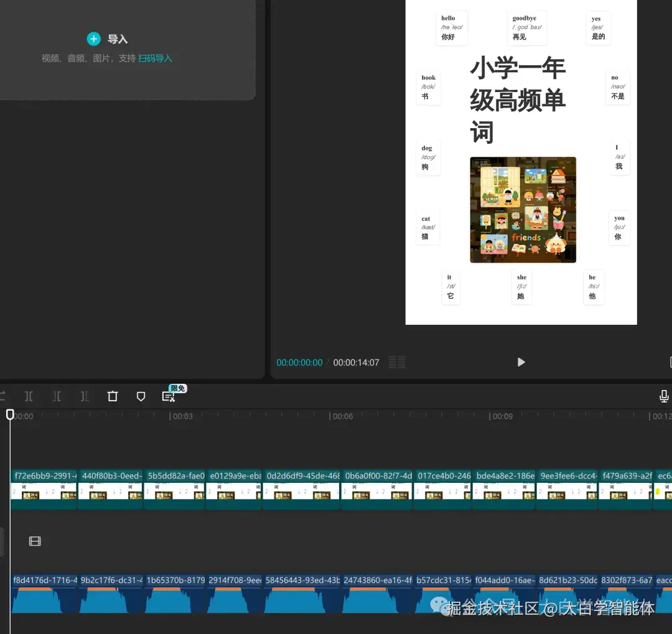Select video clip 0b6a0f00-82f7-4d
The image size is (672, 634).
tap(376, 489)
